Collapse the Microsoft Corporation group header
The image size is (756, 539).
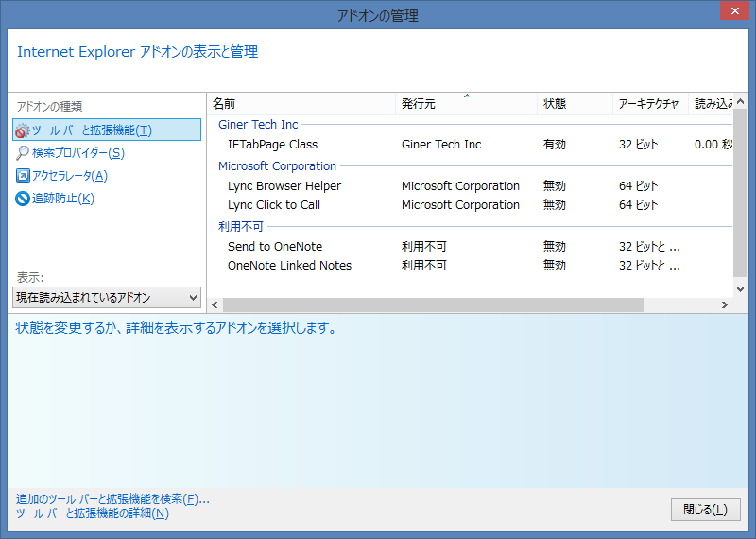point(277,166)
